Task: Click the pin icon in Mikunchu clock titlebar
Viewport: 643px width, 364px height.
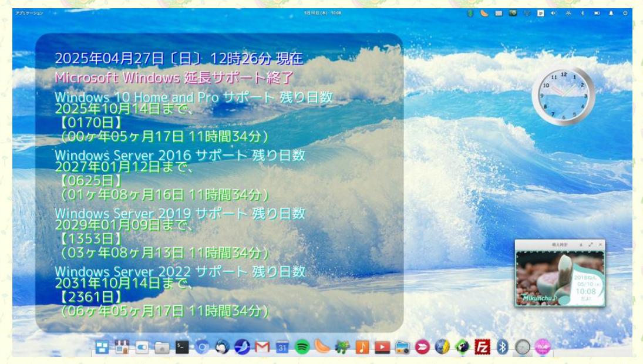Action: click(581, 245)
